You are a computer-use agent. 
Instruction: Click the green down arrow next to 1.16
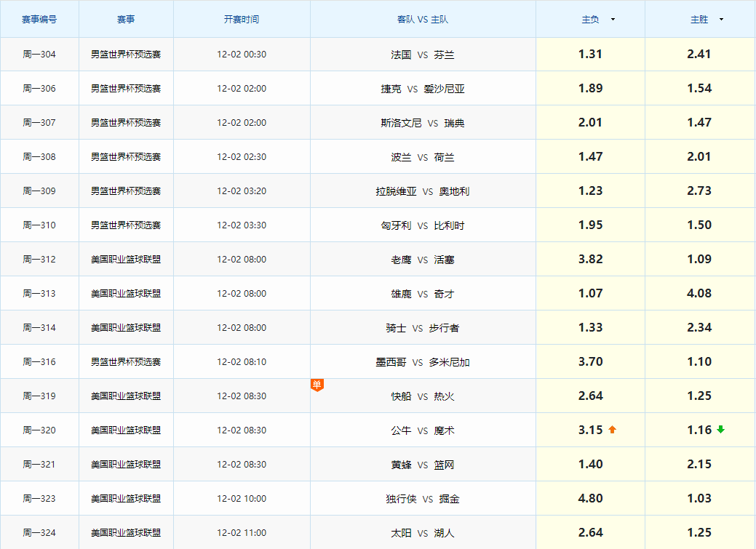[x=721, y=430]
